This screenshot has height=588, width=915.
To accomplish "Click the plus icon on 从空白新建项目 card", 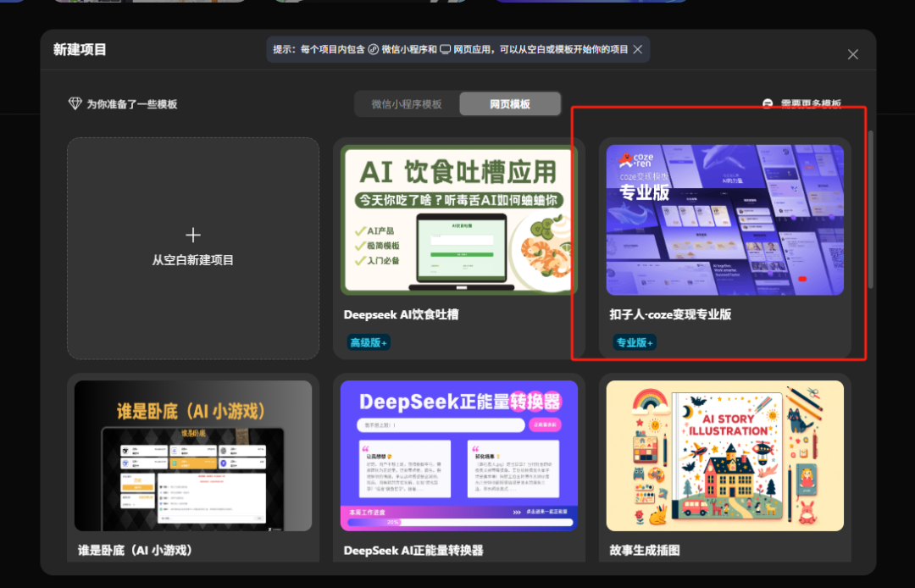I will 193,235.
